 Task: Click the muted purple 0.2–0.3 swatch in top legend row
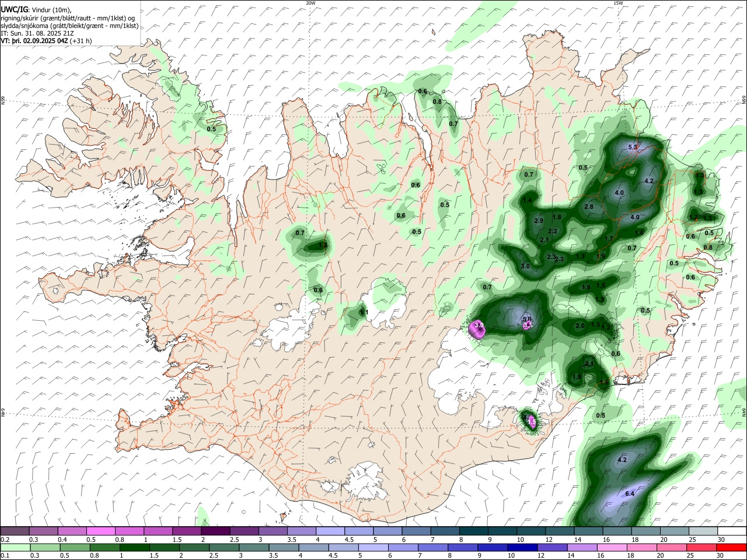[16, 531]
